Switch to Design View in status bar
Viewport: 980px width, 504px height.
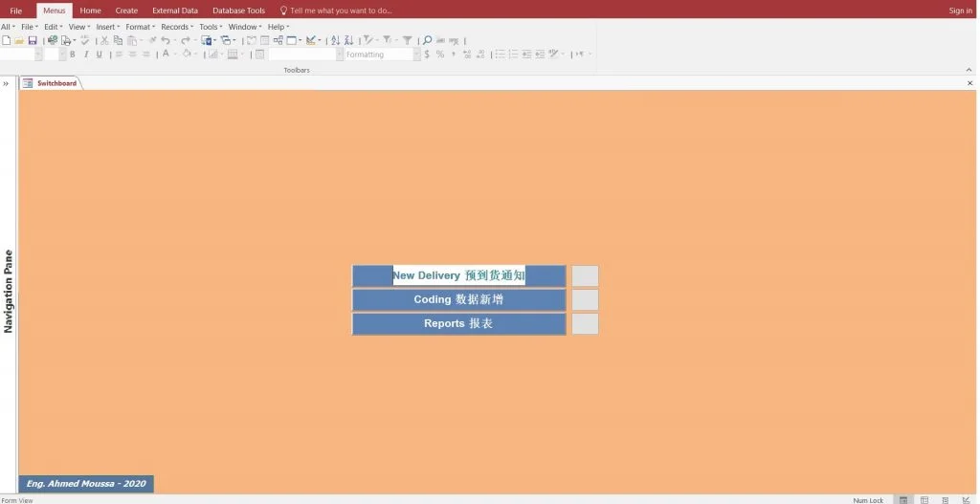click(x=966, y=499)
